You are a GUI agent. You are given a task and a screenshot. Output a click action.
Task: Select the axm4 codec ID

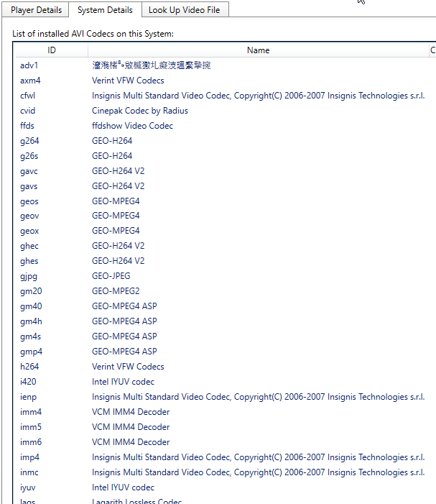tap(30, 81)
